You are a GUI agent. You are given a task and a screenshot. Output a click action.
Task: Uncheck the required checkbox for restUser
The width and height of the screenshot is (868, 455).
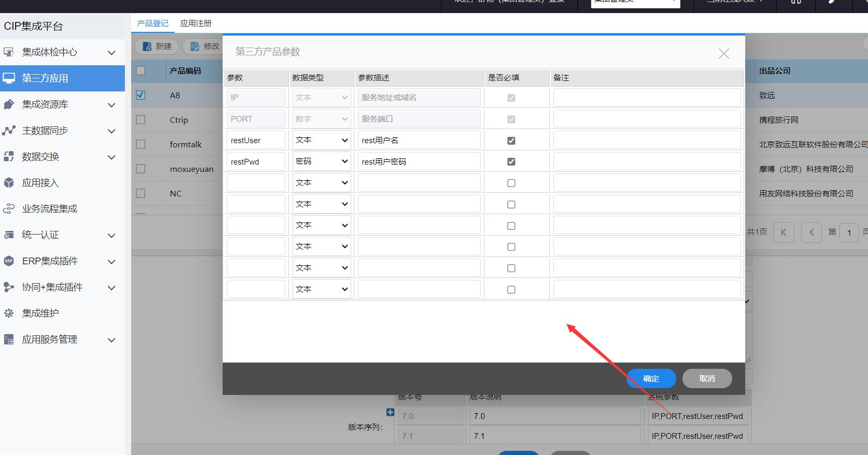pyautogui.click(x=511, y=141)
